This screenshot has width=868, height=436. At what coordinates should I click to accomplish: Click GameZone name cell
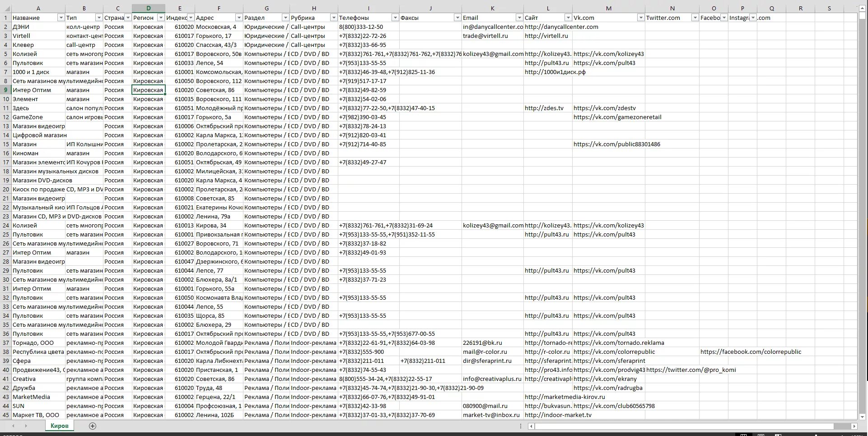(x=38, y=117)
